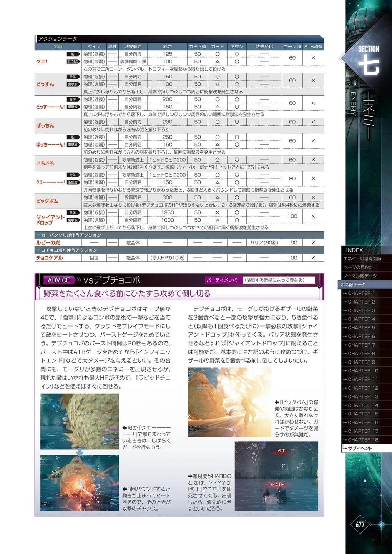Select ページの見かた index entry
This screenshot has height=554, width=392.
[358, 267]
